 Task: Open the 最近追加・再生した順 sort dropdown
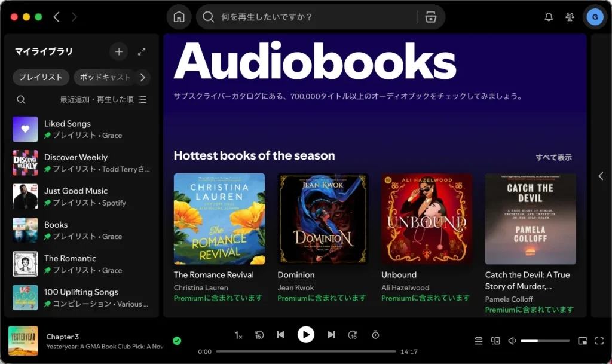(x=103, y=99)
